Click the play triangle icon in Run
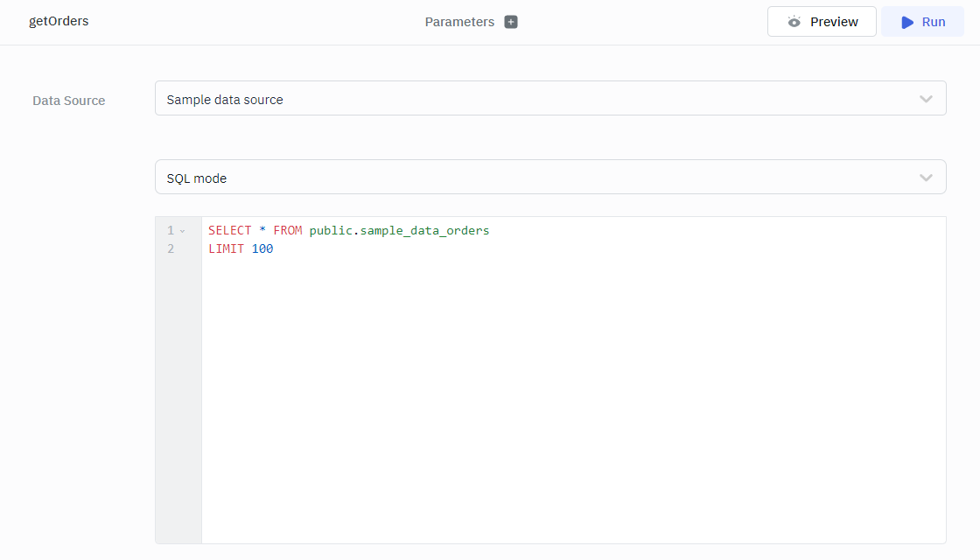 (907, 22)
